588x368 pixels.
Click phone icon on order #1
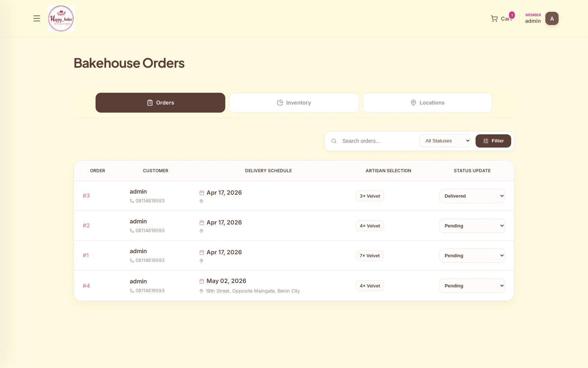(x=132, y=261)
